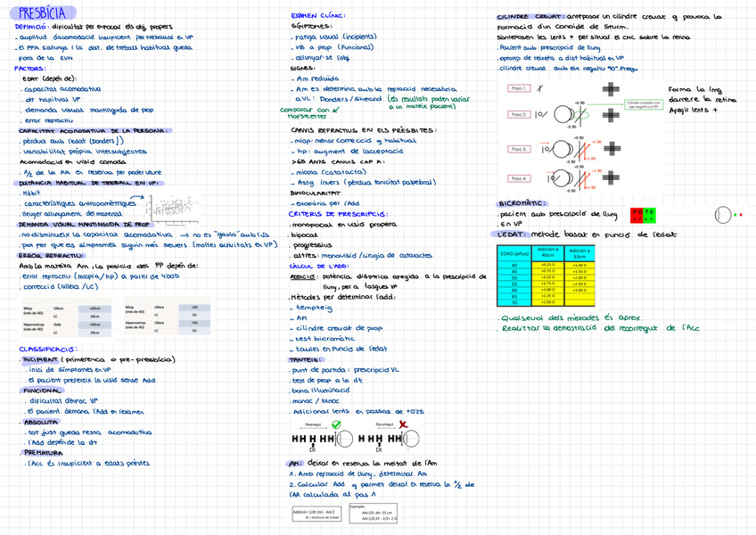Click the red-green bichromatic test chart

tap(642, 215)
